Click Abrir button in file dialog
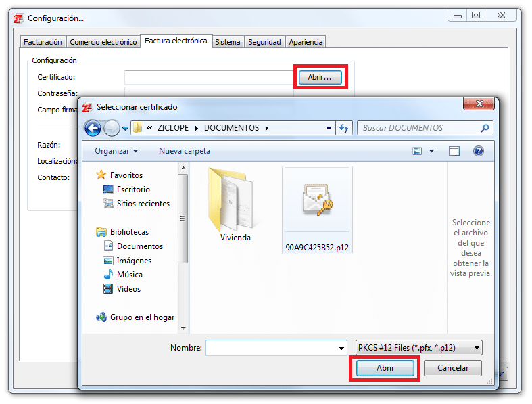 pos(385,368)
